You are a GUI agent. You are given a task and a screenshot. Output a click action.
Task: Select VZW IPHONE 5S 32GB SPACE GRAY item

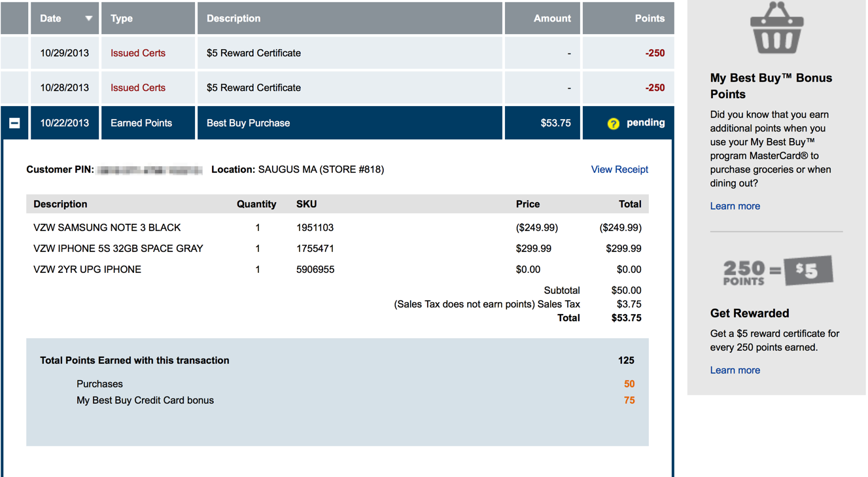point(118,249)
